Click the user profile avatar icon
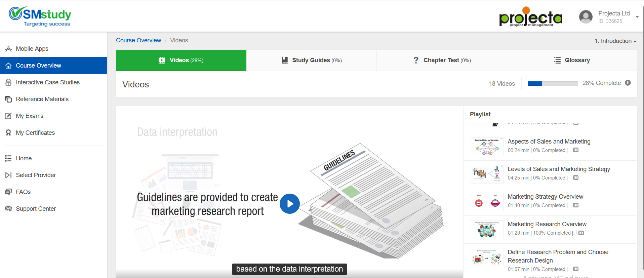644x278 pixels. (x=586, y=17)
